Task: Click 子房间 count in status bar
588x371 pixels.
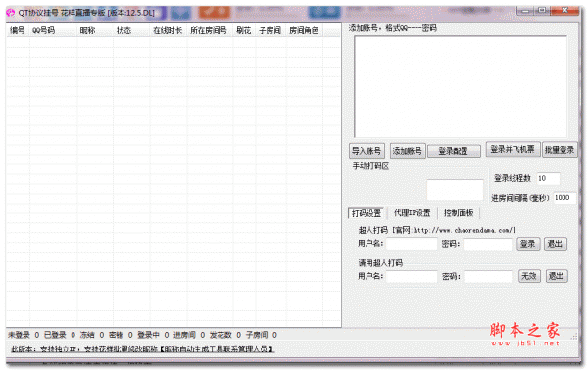Action: click(262, 335)
